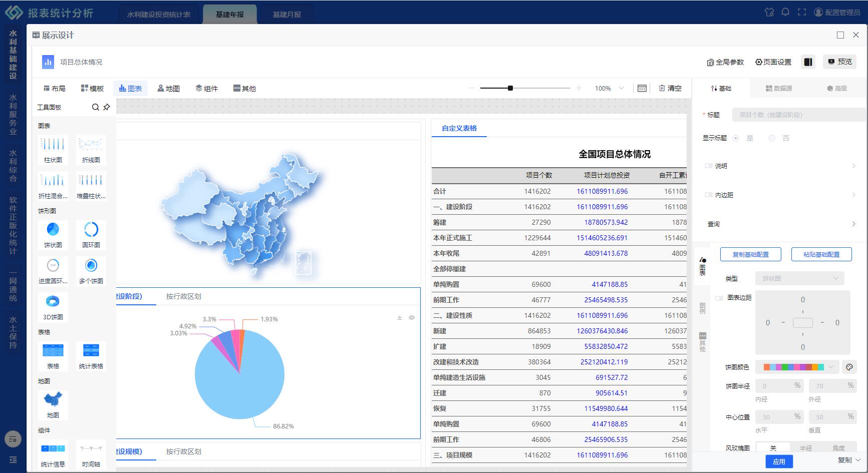
Task: Click the 应用 apply button
Action: point(779,461)
